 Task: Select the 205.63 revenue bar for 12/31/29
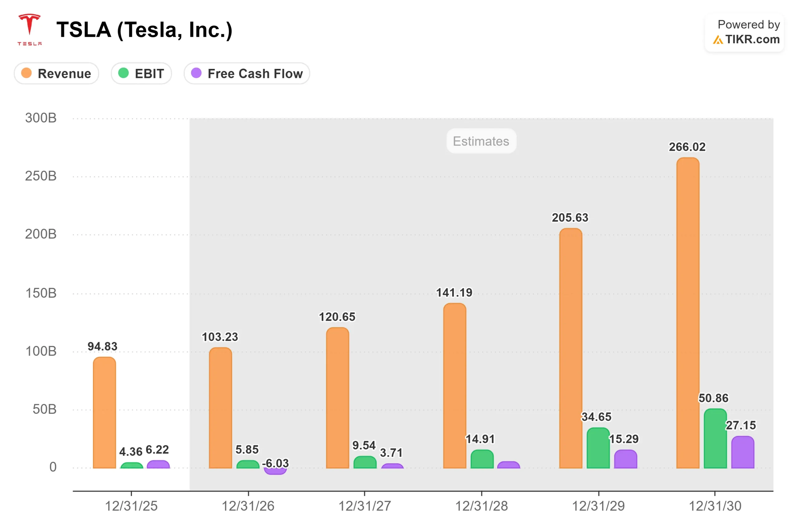(x=571, y=348)
